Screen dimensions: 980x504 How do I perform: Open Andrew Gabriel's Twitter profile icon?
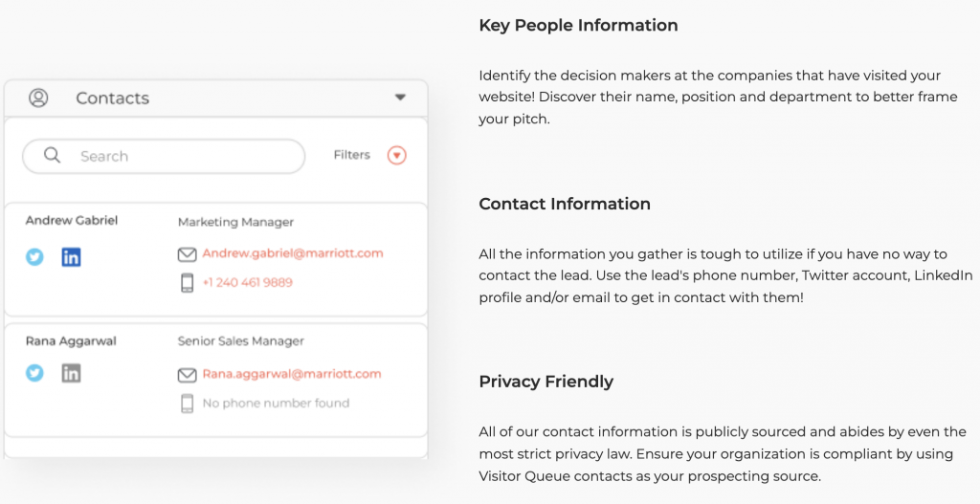click(x=34, y=256)
